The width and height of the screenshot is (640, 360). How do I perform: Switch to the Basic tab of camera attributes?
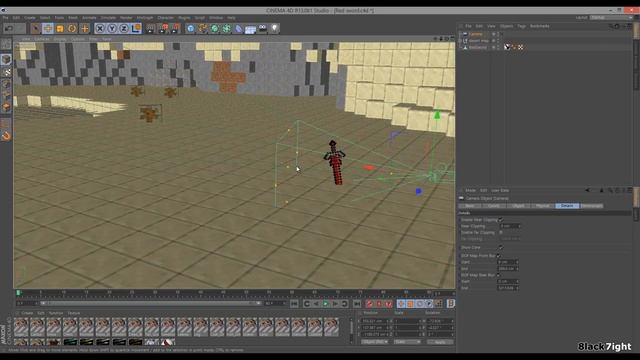pos(470,206)
